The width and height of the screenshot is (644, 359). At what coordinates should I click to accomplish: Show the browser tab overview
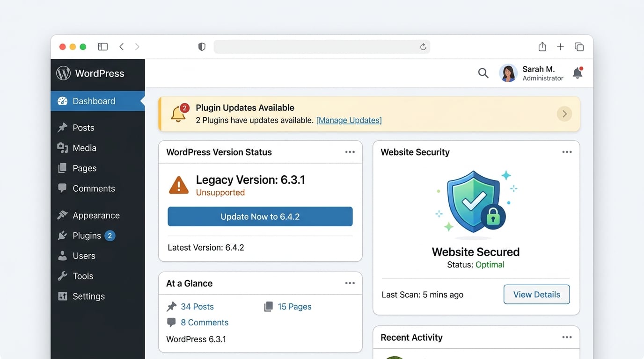click(579, 47)
